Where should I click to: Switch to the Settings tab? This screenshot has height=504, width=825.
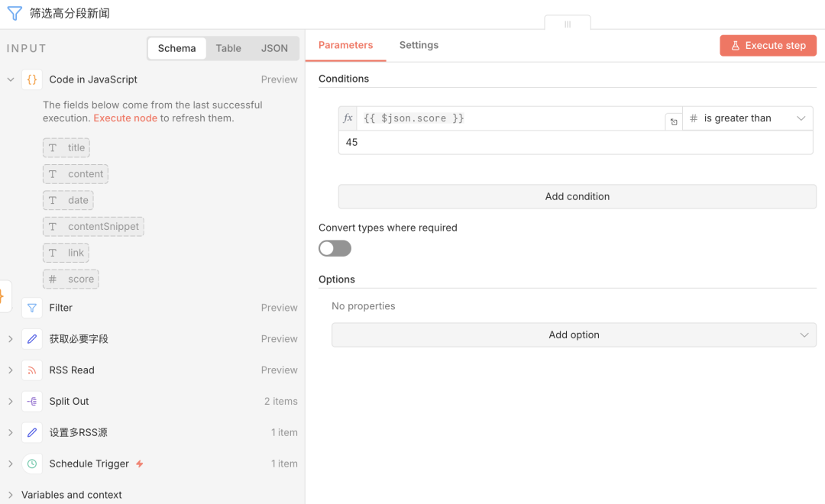click(419, 45)
